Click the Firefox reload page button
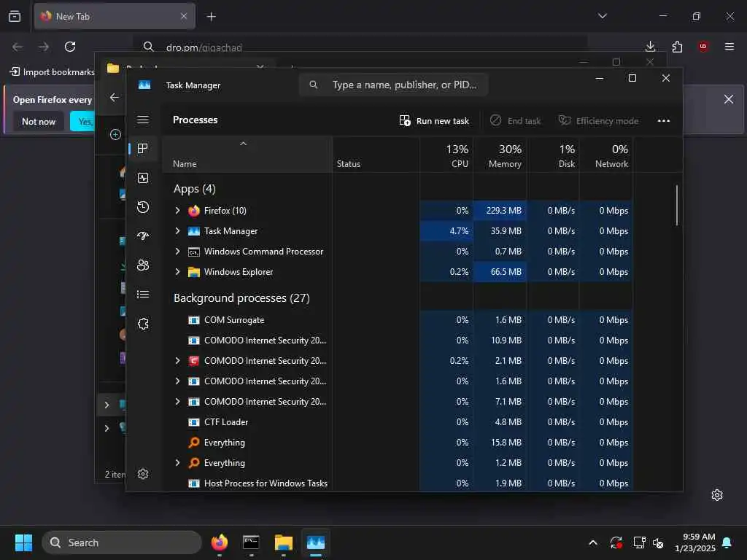The height and width of the screenshot is (560, 747). click(70, 47)
